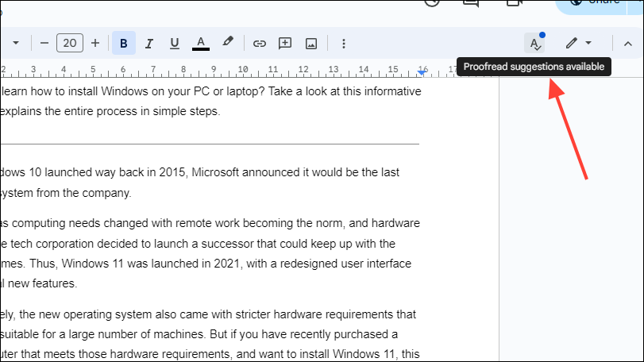Open the text color picker
This screenshot has width=644, height=362.
pos(201,43)
